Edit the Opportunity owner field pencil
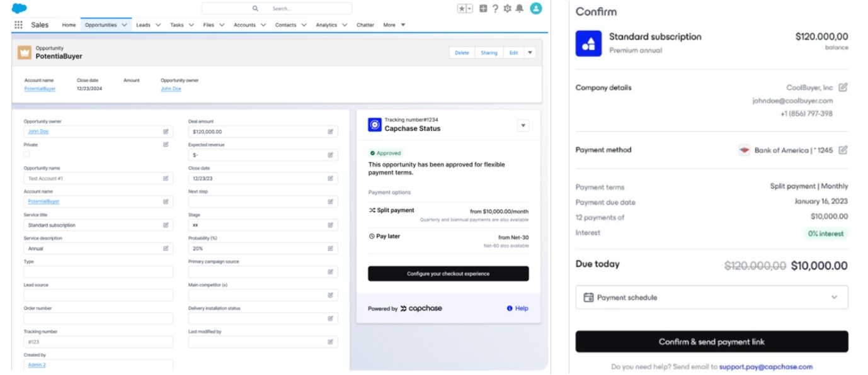Screen dimensions: 868x375 pos(166,132)
